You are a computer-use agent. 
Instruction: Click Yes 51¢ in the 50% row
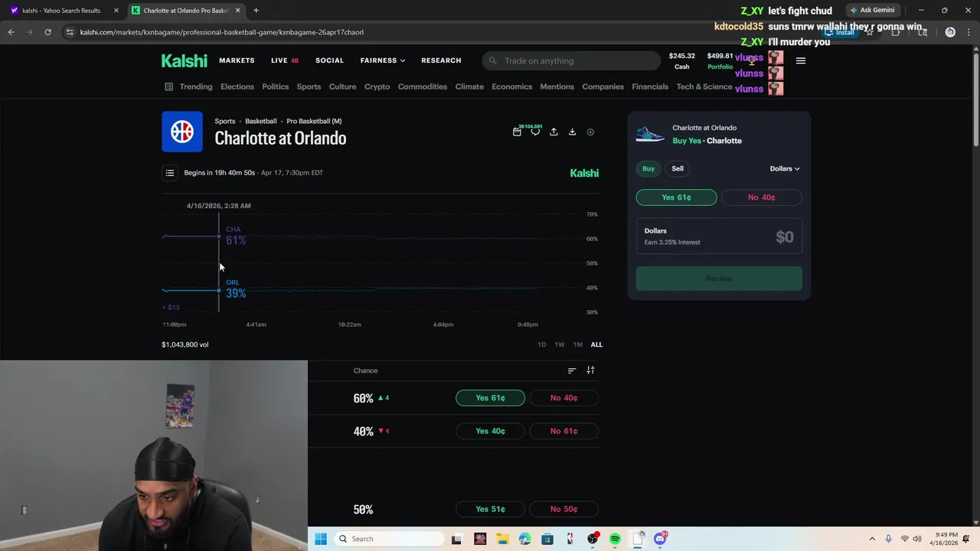(x=490, y=509)
